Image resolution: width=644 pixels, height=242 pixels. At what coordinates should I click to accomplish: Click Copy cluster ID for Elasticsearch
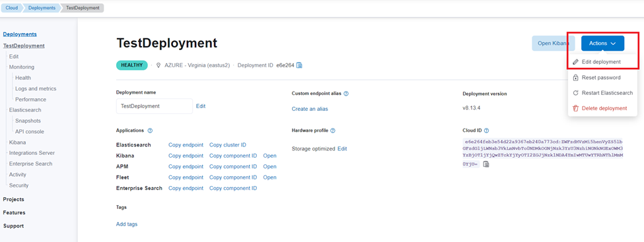coord(228,145)
